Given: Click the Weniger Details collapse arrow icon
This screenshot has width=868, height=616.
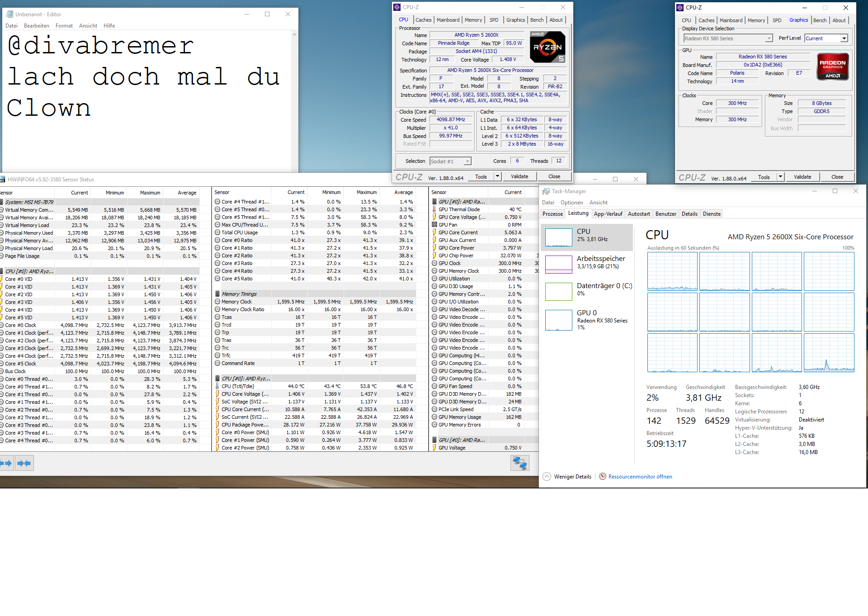Looking at the screenshot, I should (547, 476).
